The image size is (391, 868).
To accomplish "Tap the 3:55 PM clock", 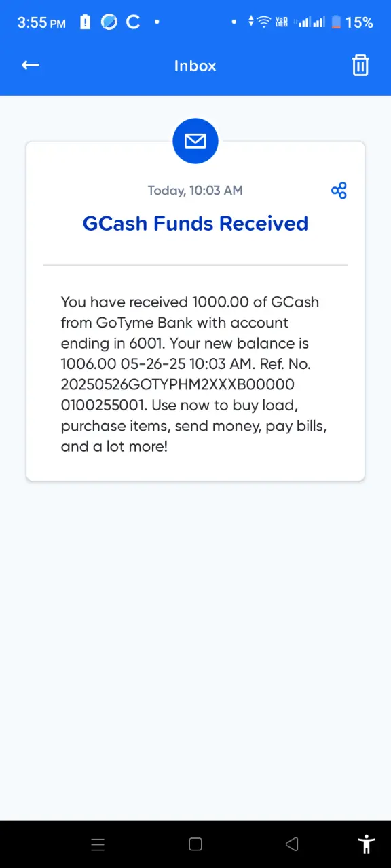I will (x=41, y=22).
